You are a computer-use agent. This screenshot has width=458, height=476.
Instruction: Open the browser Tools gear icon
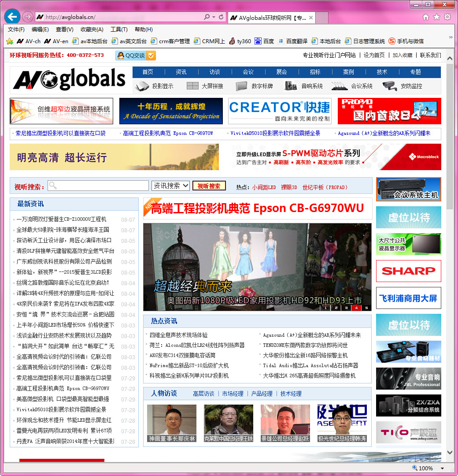[x=447, y=17]
